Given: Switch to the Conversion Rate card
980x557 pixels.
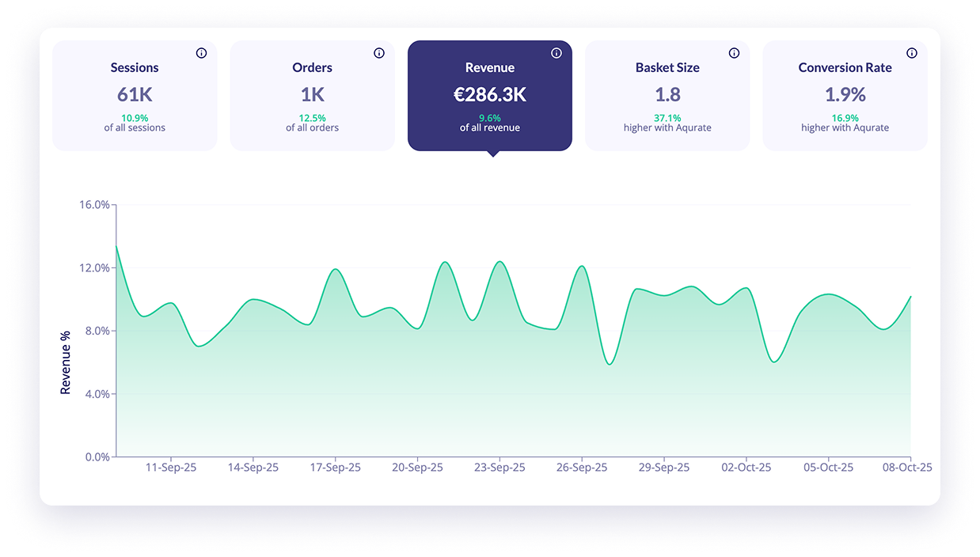Looking at the screenshot, I should tap(845, 95).
